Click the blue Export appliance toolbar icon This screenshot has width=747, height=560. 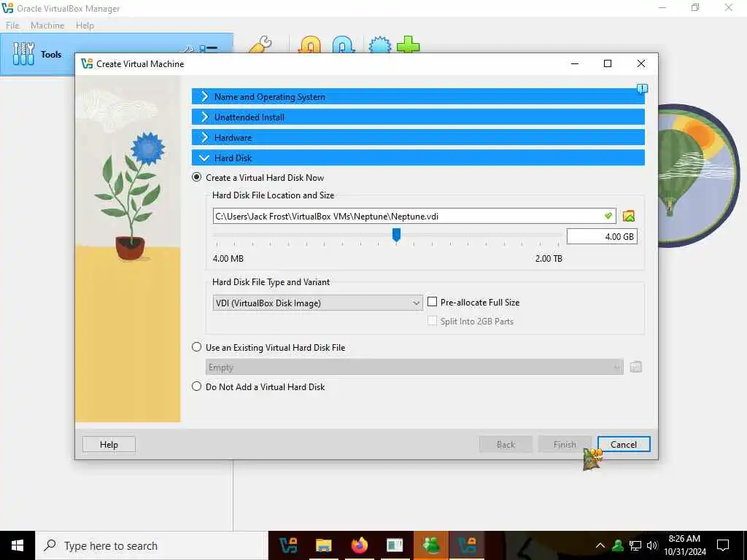pos(344,44)
